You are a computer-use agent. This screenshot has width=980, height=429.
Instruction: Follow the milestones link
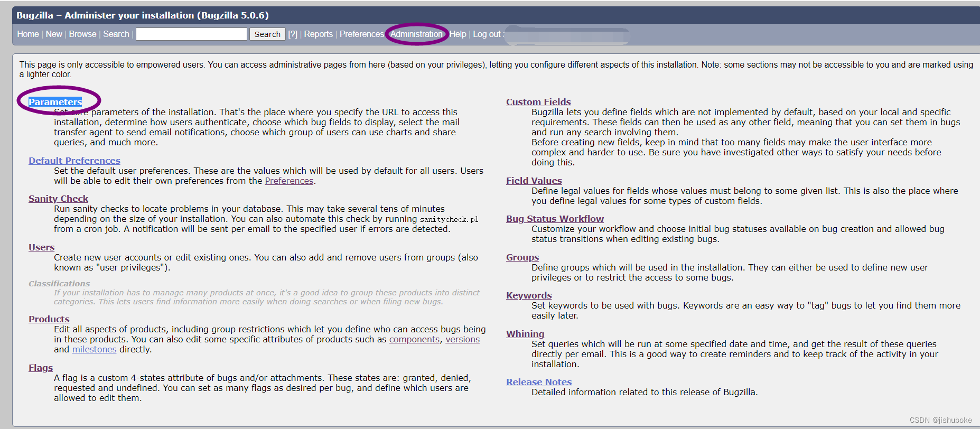[x=94, y=349]
